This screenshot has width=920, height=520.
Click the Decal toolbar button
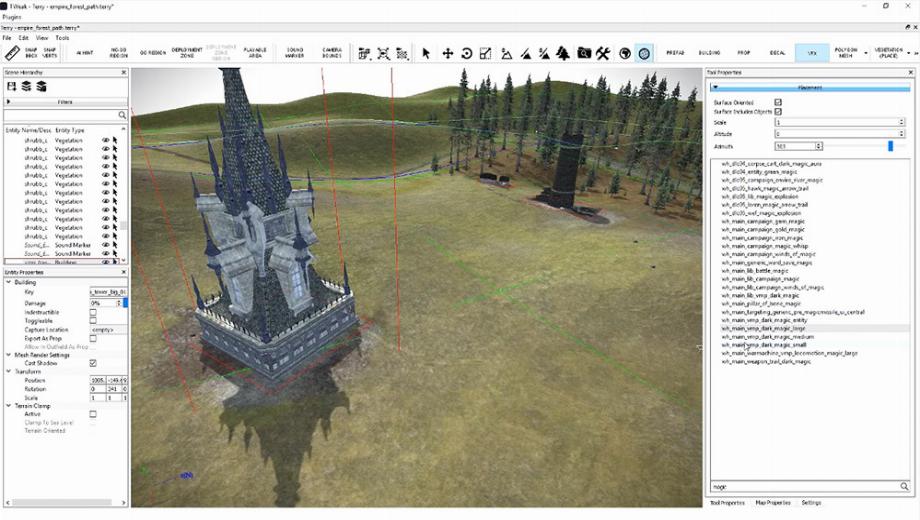coord(777,53)
